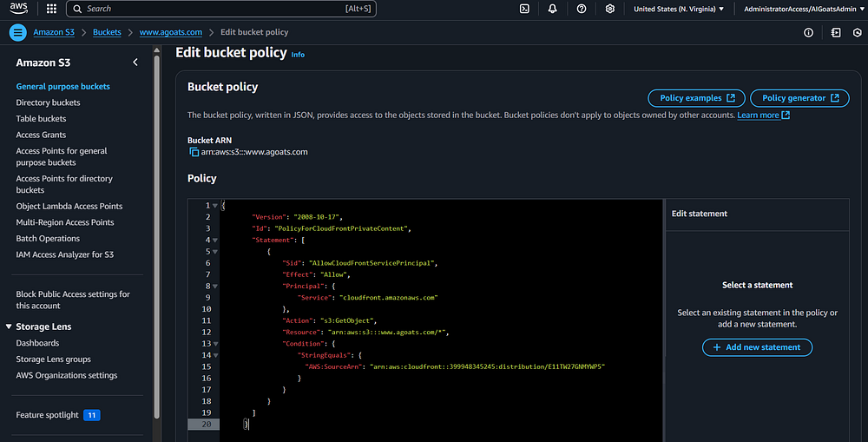Collapse the Amazon S3 sidebar
Screen dimensions: 868x442
tap(135, 63)
